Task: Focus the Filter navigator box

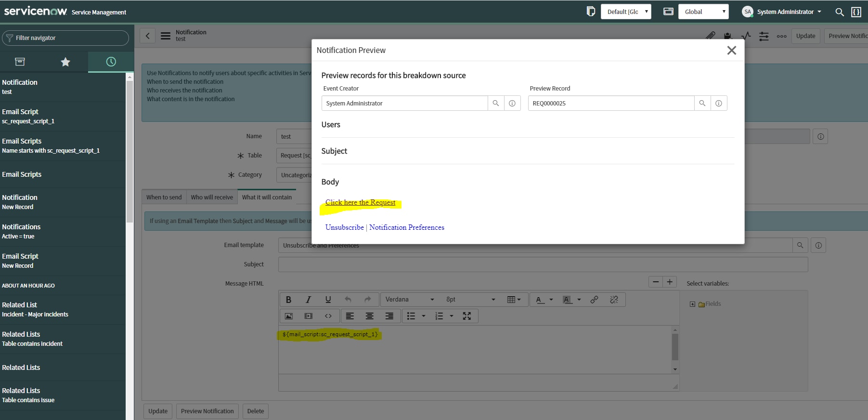Action: [x=65, y=38]
